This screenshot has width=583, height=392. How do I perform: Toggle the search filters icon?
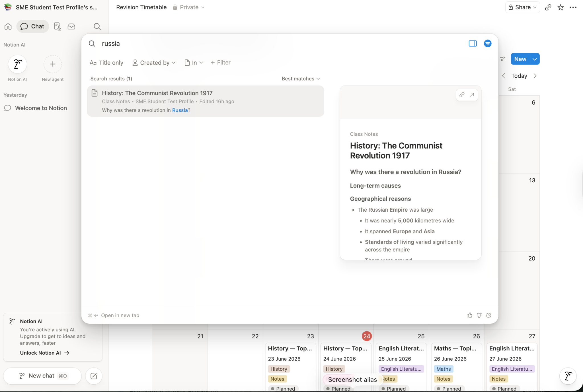(x=488, y=44)
